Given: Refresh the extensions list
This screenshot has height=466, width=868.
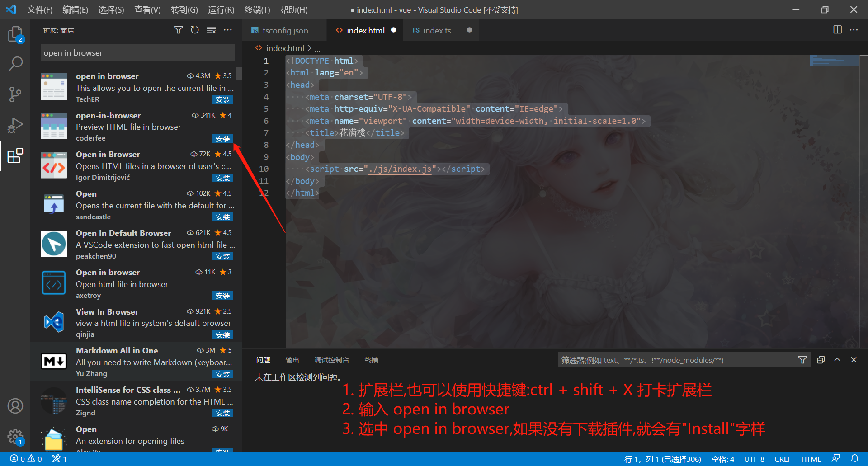Looking at the screenshot, I should [194, 30].
